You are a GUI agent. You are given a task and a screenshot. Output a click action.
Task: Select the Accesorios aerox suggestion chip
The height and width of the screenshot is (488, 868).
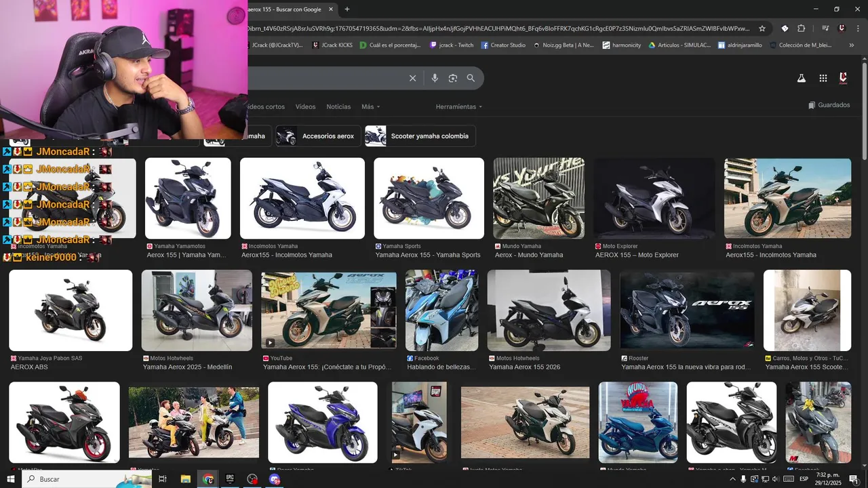click(x=318, y=136)
